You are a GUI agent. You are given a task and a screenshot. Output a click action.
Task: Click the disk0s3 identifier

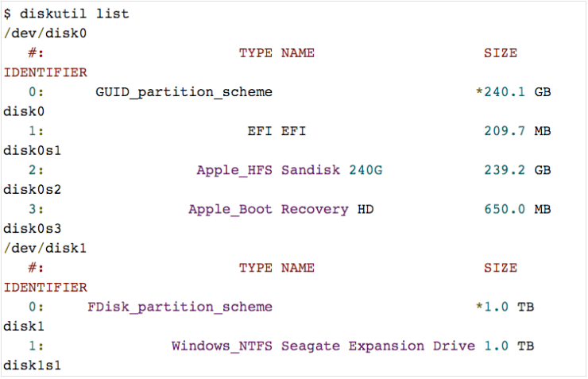(x=33, y=229)
